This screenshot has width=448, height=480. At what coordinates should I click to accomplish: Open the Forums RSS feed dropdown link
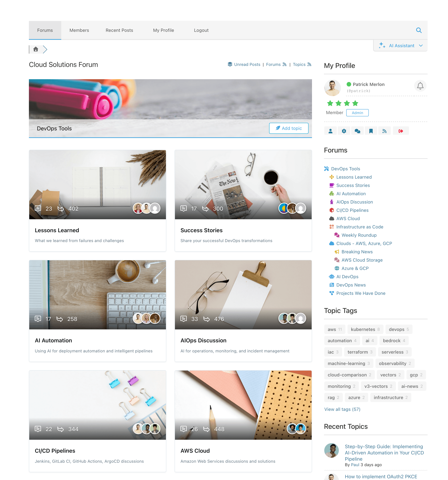tap(277, 64)
